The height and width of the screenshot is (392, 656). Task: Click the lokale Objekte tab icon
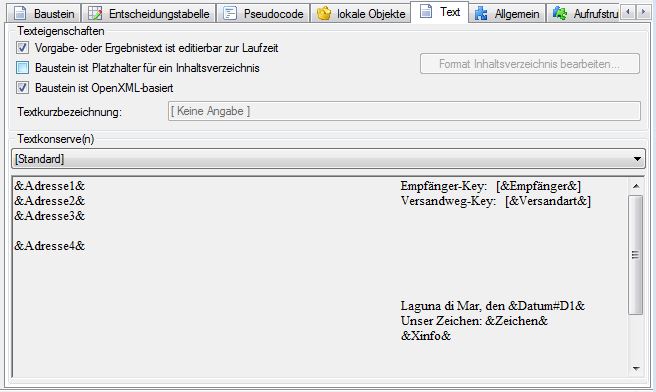[324, 13]
